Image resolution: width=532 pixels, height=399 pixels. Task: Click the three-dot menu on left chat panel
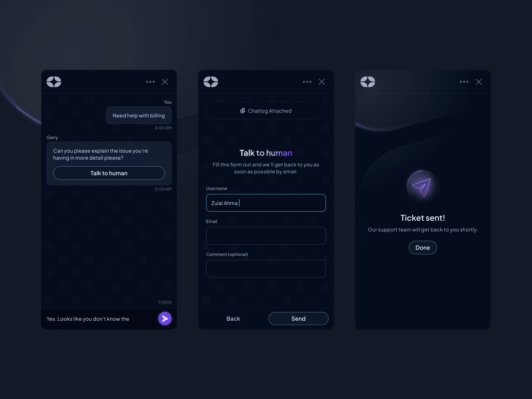(150, 81)
